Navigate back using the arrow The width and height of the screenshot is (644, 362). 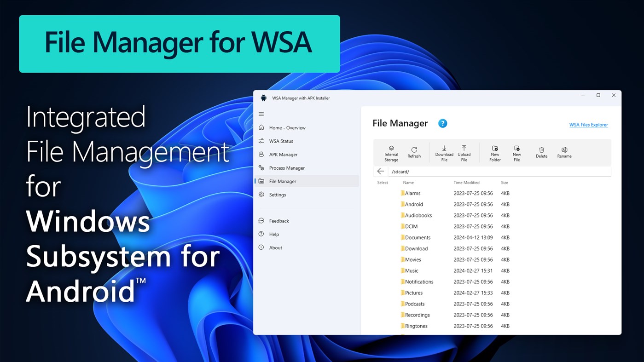380,171
